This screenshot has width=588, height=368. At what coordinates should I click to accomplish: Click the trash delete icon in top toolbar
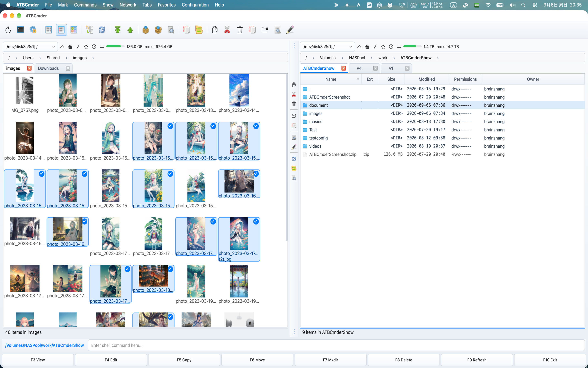(240, 30)
